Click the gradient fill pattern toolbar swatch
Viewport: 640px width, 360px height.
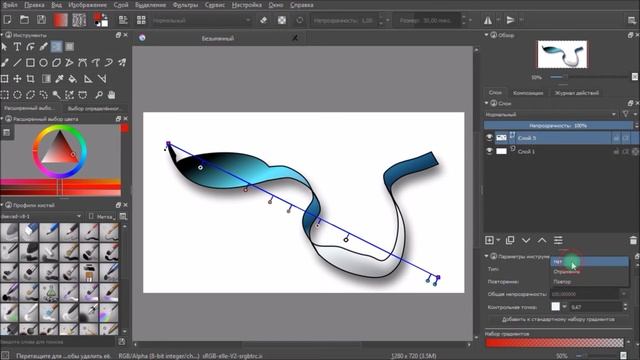coord(60,20)
